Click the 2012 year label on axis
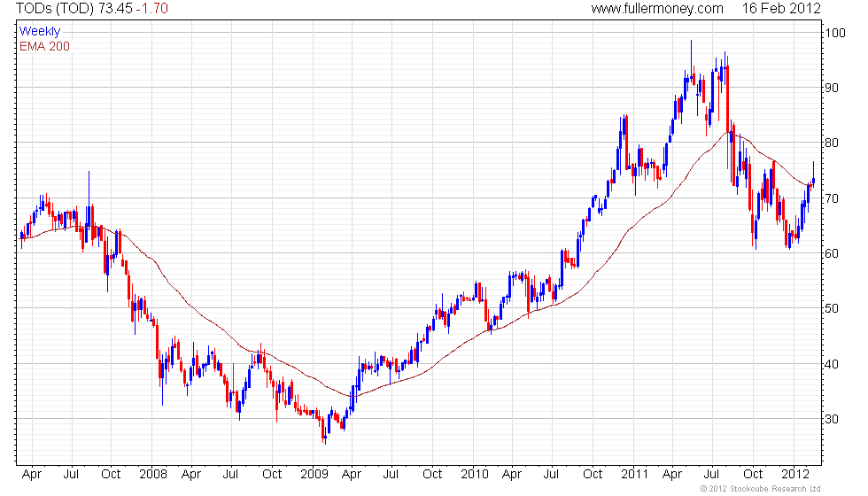This screenshot has width=868, height=496. tap(795, 475)
